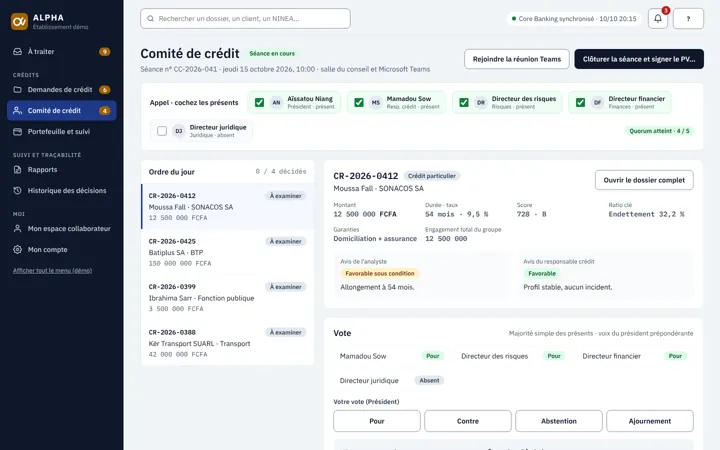This screenshot has height=450, width=720.
Task: View Historique des décisions
Action: point(62,191)
